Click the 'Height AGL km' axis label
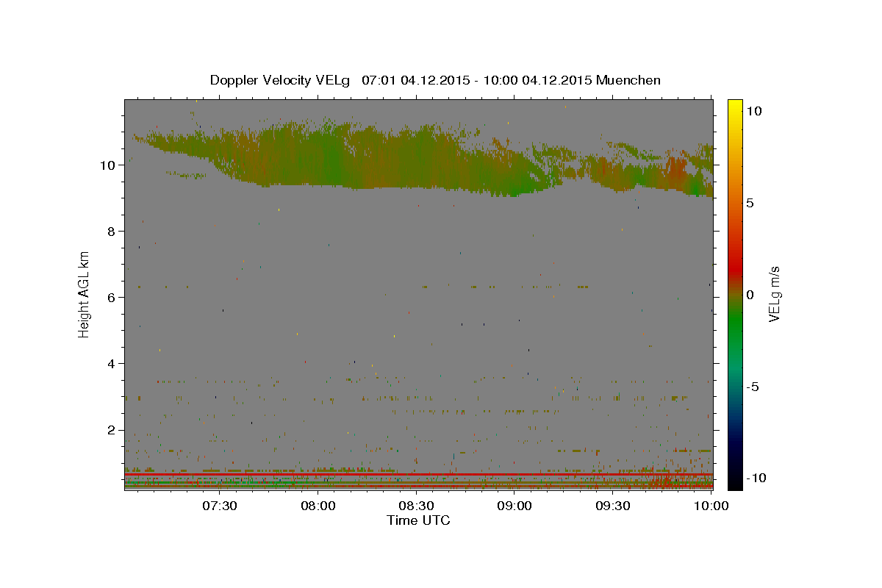Screen dimensions: 882x588 (x=85, y=295)
